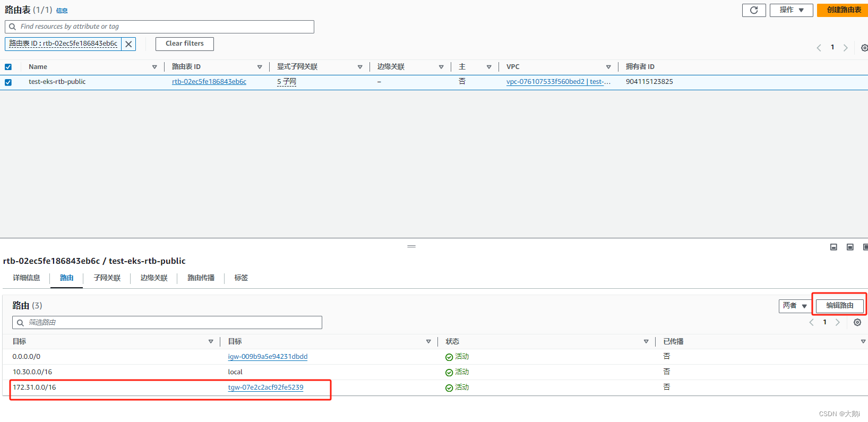Sort by the VPC column arrow
This screenshot has width=868, height=422.
[x=608, y=67]
